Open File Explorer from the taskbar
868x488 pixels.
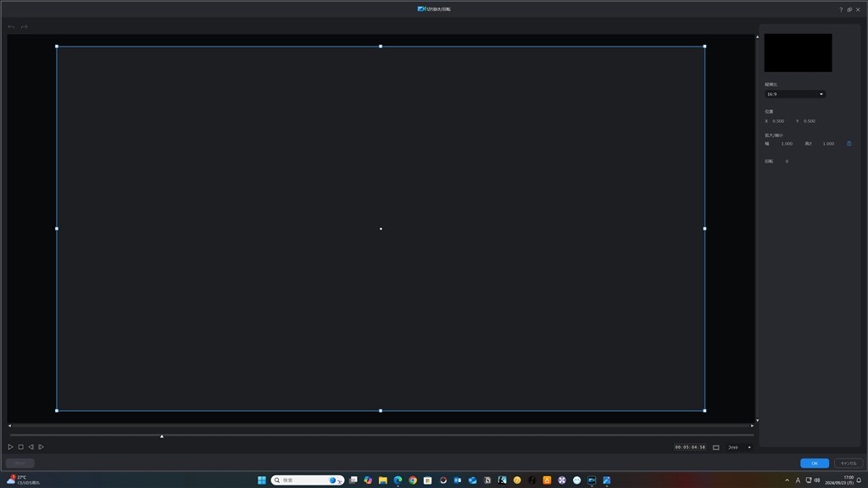[x=382, y=480]
